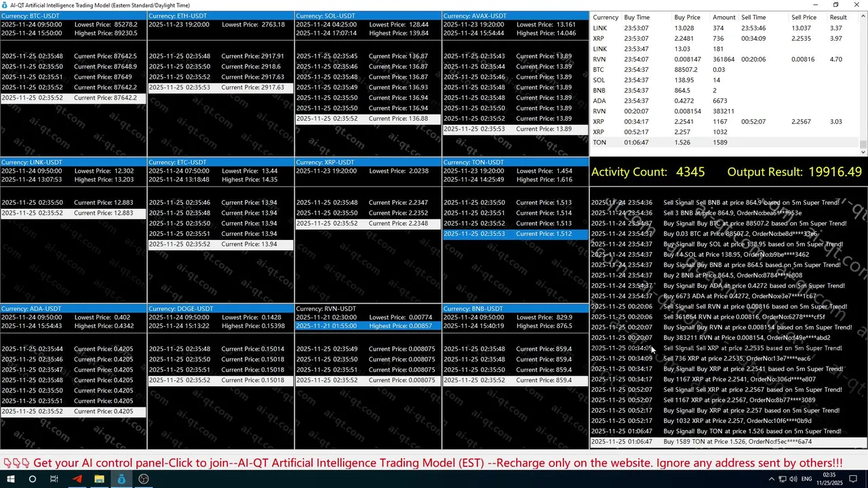
Task: Select the log line 'Buy 383211 RVN at Price 0.008154'
Action: [x=728, y=338]
